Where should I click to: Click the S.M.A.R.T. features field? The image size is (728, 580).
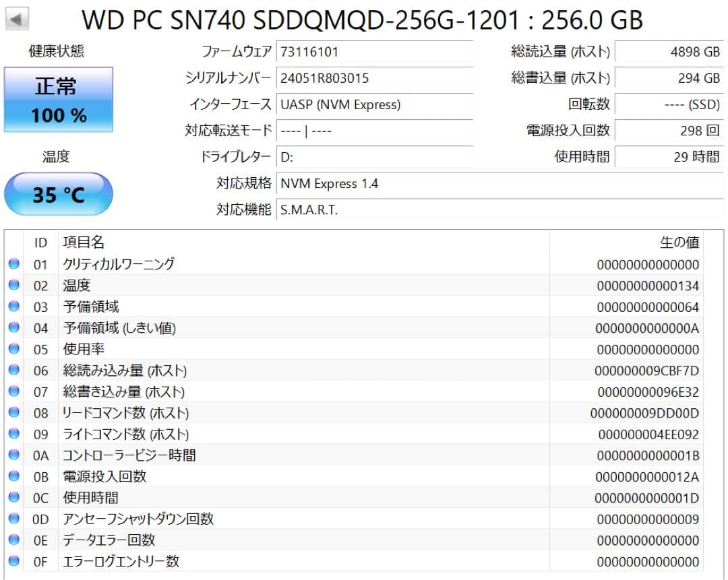(x=500, y=210)
